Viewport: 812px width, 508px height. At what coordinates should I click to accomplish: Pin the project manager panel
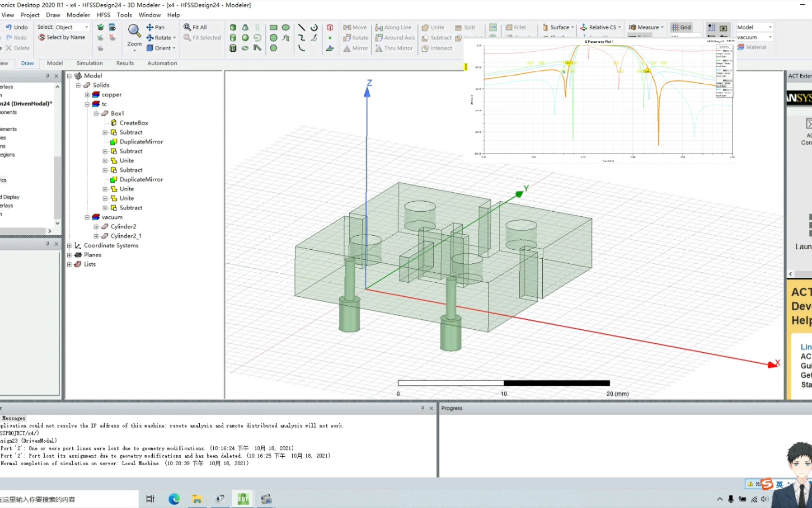click(47, 76)
